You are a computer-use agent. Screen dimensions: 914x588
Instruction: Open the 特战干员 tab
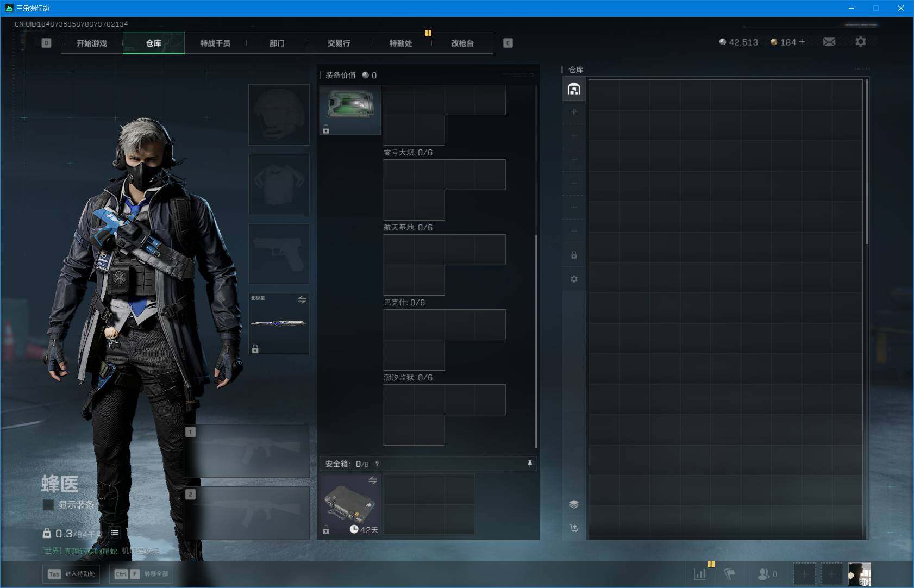click(x=215, y=43)
